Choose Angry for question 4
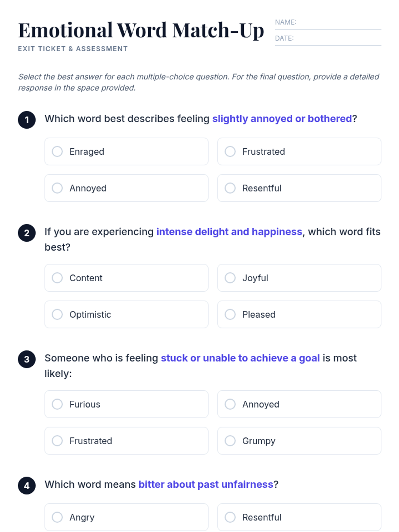Screen dimensions: 399x532 coord(57,517)
